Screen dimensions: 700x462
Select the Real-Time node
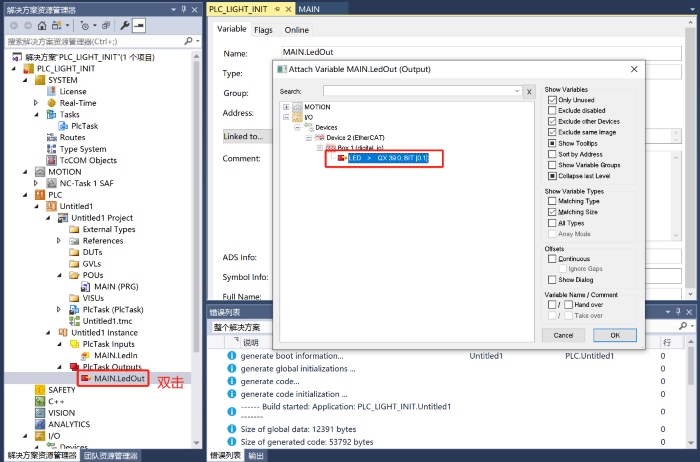(78, 103)
